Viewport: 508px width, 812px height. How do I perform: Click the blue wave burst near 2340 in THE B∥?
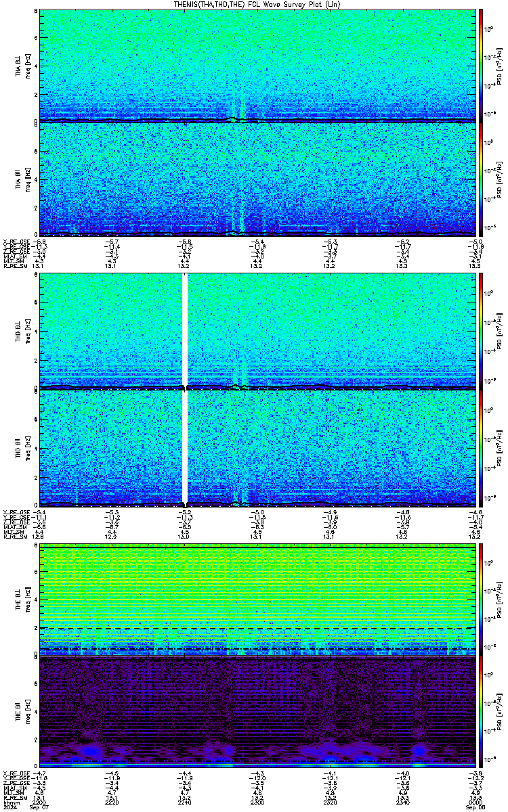(x=419, y=750)
